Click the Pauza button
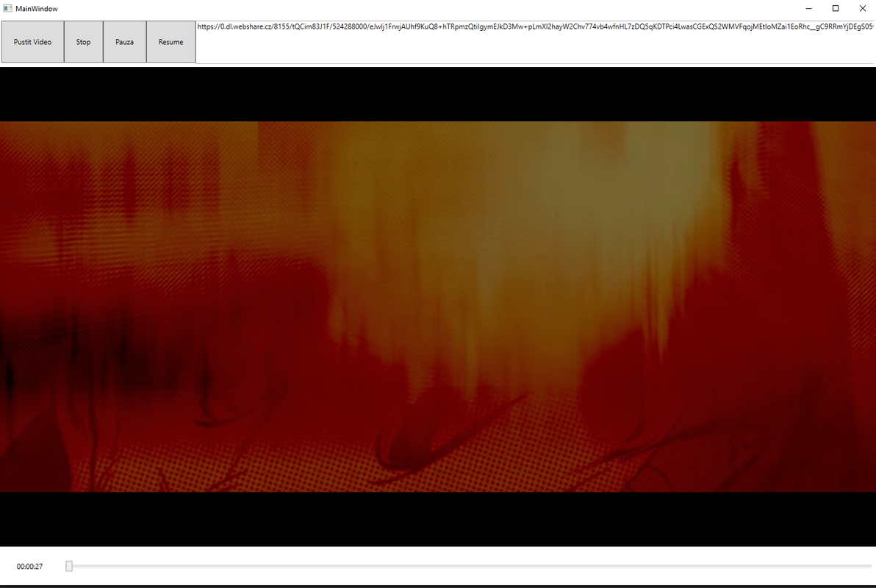The width and height of the screenshot is (876, 588). [x=125, y=42]
